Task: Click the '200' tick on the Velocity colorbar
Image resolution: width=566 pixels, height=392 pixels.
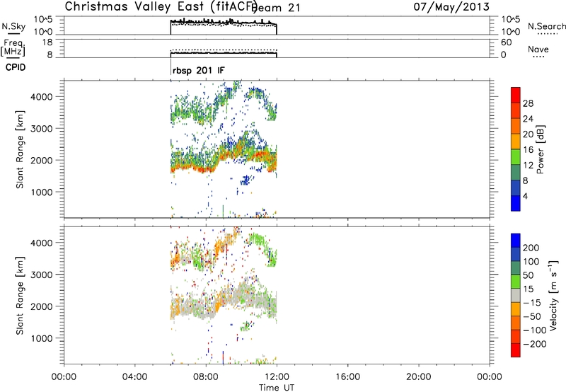Action: coord(531,248)
